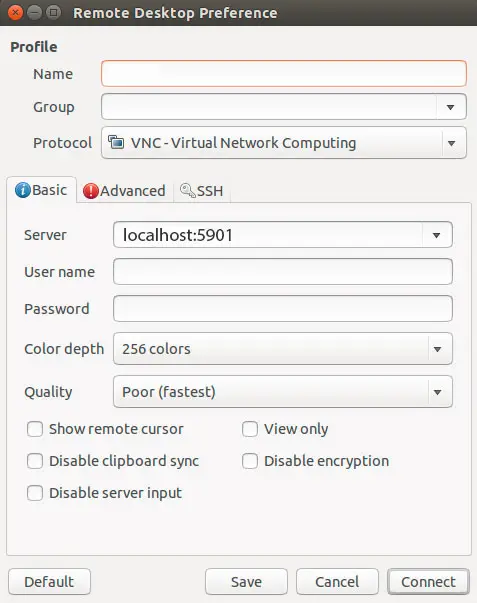Tick the Disable encryption checkbox

(x=250, y=461)
